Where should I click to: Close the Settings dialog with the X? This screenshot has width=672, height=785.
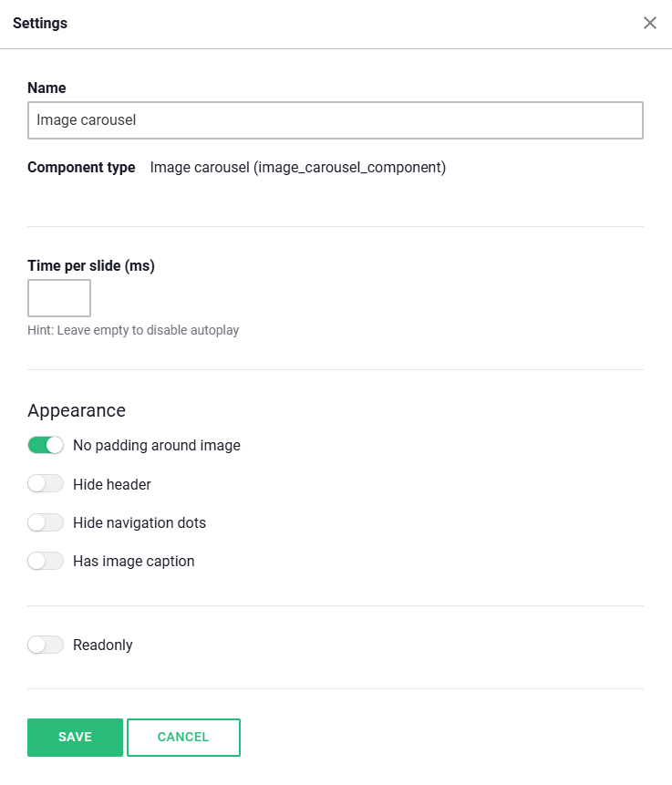click(650, 23)
